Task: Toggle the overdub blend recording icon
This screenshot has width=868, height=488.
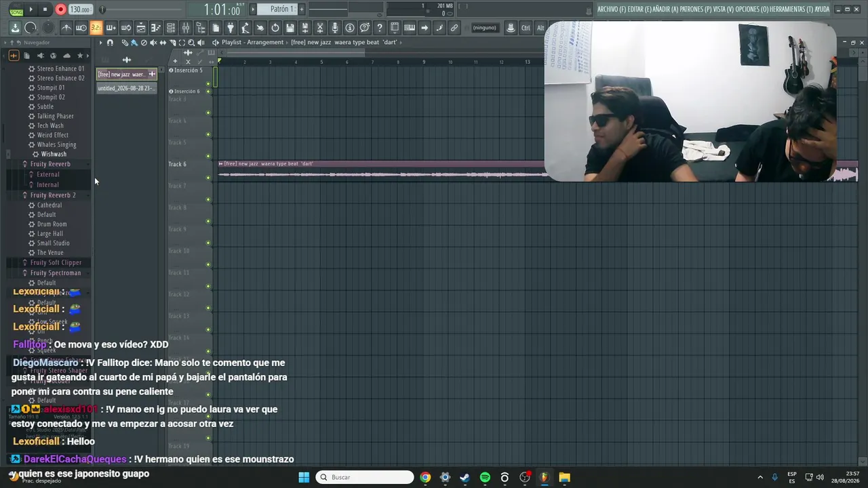Action: point(111,28)
